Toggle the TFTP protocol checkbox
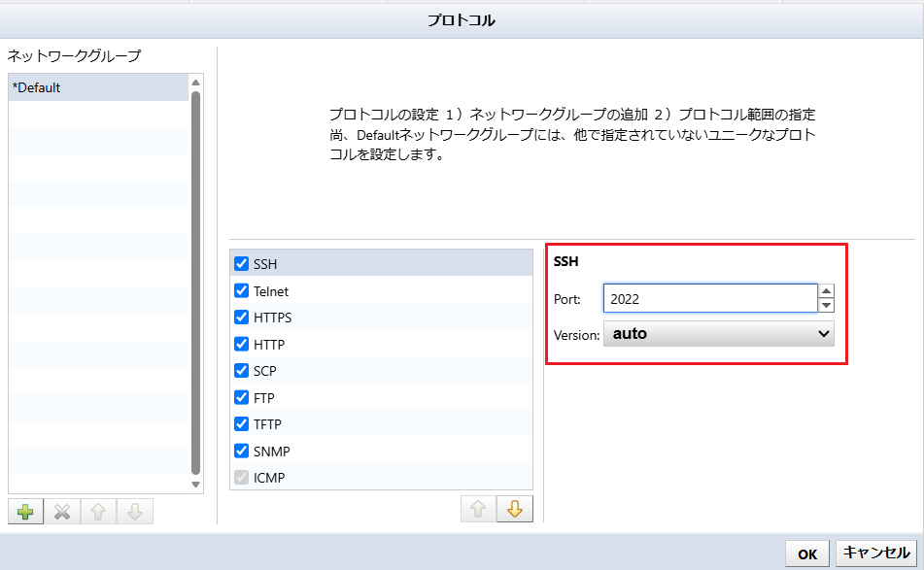Image resolution: width=924 pixels, height=570 pixels. click(241, 424)
